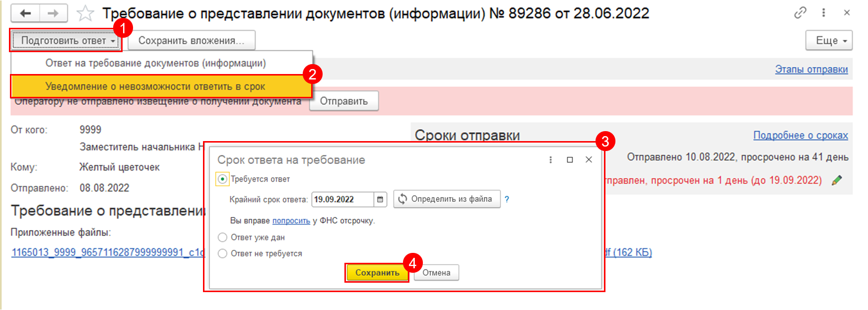Image resolution: width=868 pixels, height=310 pixels.
Task: Open calendar picker for deadline date
Action: click(380, 199)
